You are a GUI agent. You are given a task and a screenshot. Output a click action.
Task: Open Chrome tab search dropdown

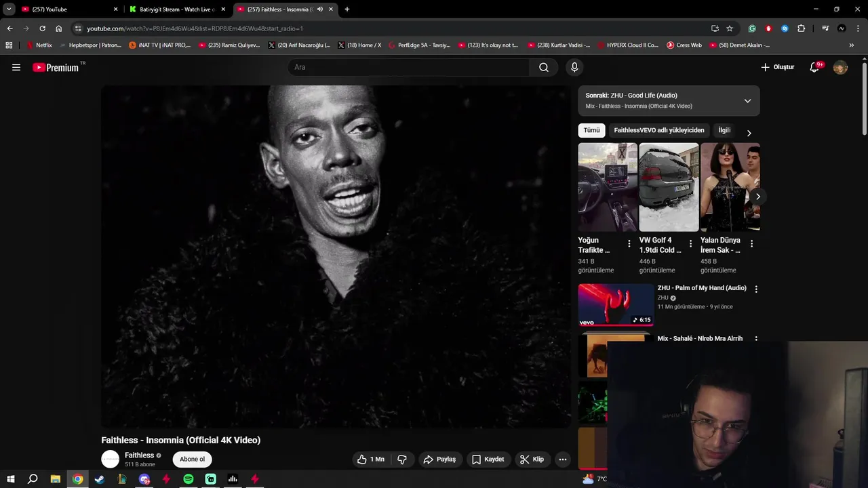(x=9, y=9)
